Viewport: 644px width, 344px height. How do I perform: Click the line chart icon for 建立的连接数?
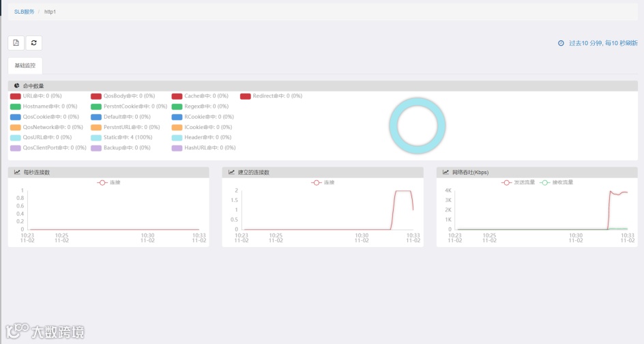coord(232,172)
